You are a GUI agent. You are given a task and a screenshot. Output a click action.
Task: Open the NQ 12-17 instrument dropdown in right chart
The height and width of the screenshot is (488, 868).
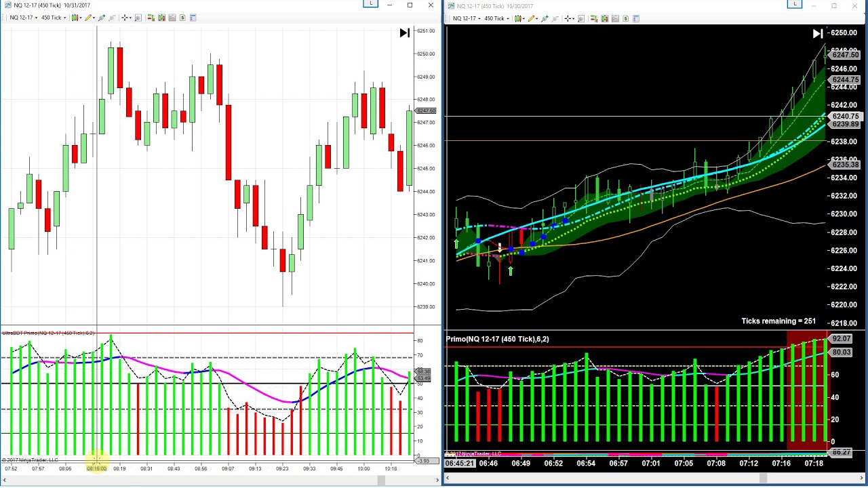coord(467,18)
